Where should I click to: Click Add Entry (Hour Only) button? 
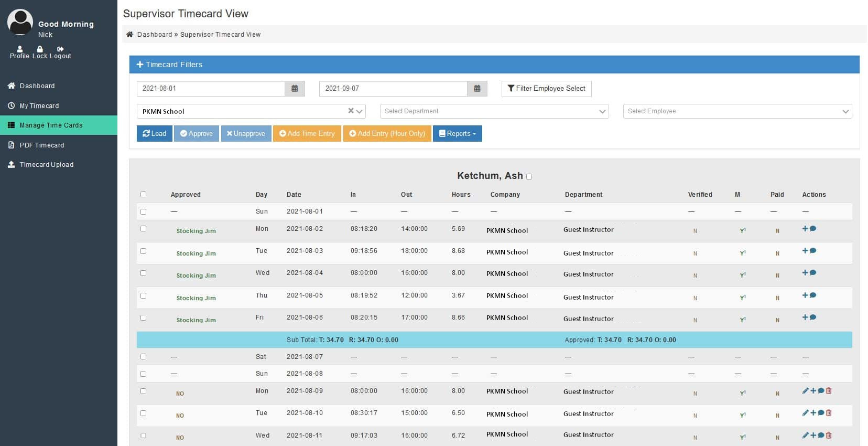(x=387, y=134)
